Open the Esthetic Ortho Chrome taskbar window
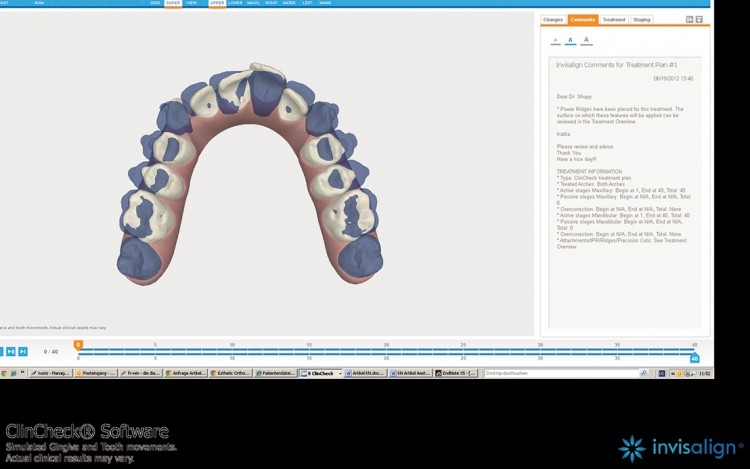The height and width of the screenshot is (469, 750). [x=231, y=373]
